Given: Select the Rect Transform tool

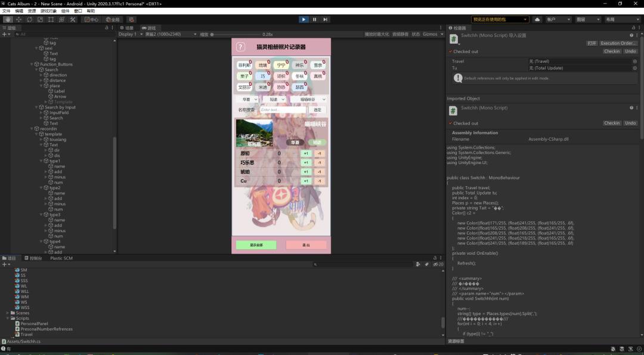Looking at the screenshot, I should 51,19.
